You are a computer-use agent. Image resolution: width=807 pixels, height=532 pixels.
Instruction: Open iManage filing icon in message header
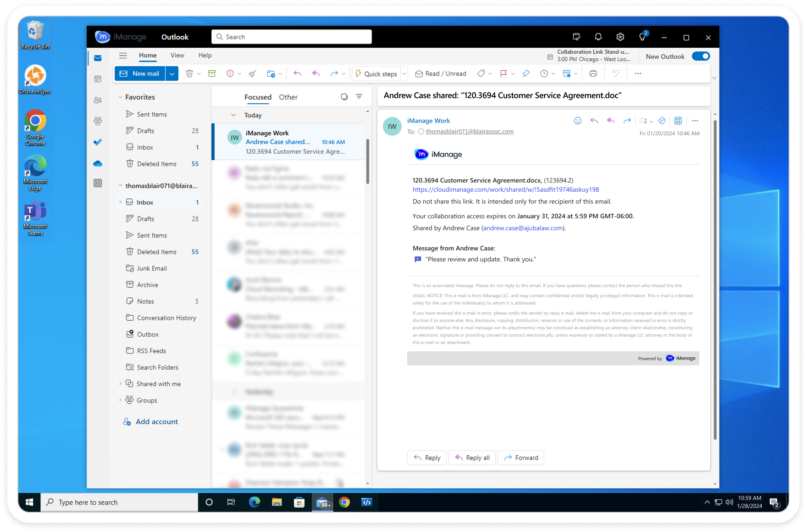[x=662, y=121]
